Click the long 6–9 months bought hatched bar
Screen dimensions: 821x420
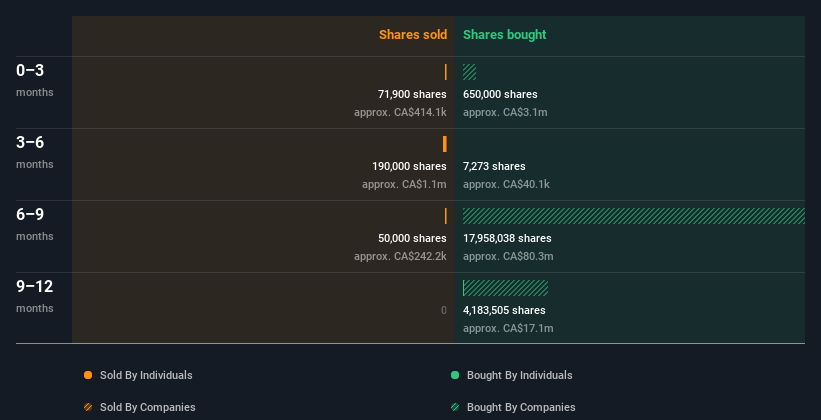634,216
